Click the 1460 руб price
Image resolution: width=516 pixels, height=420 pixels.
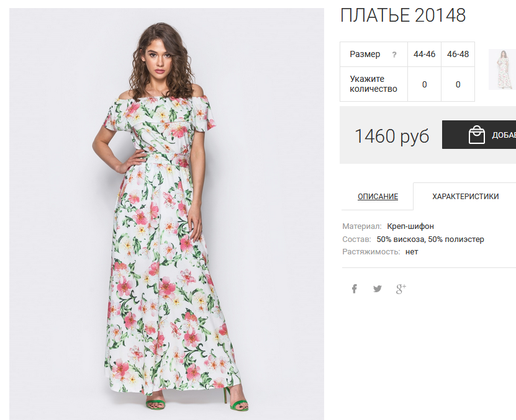point(392,136)
